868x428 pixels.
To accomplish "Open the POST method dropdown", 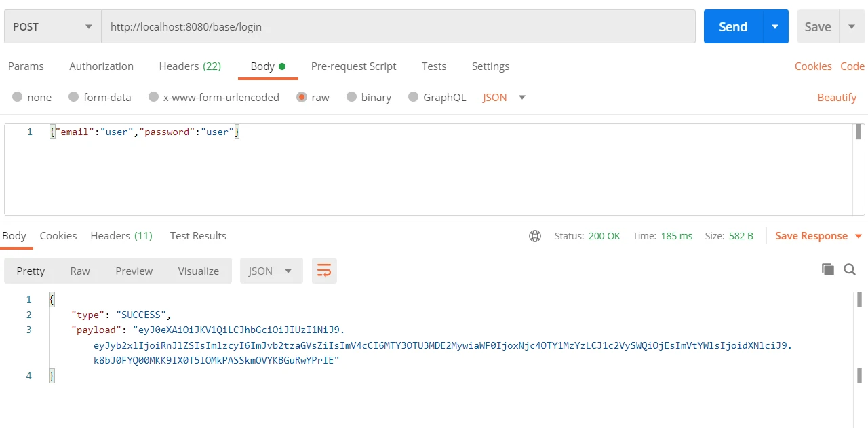I will click(x=53, y=26).
